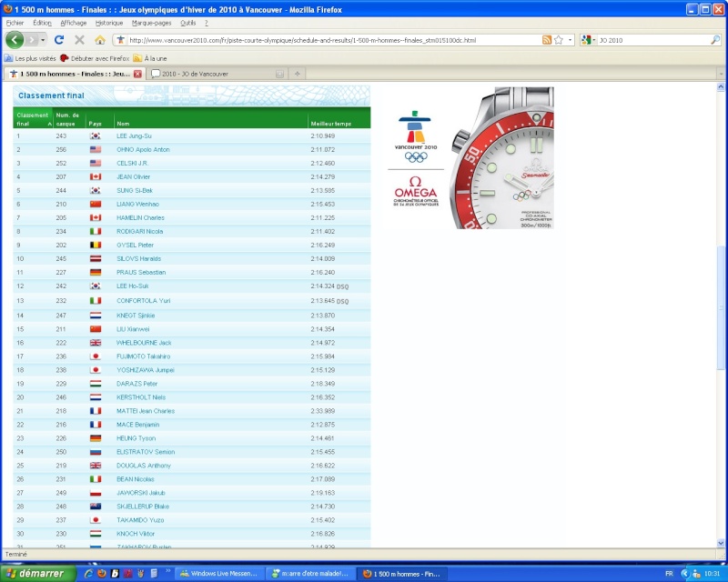Screen dimensions: 728x582
Task: Open OHNO Apolo Anton athlete link
Action: point(143,149)
